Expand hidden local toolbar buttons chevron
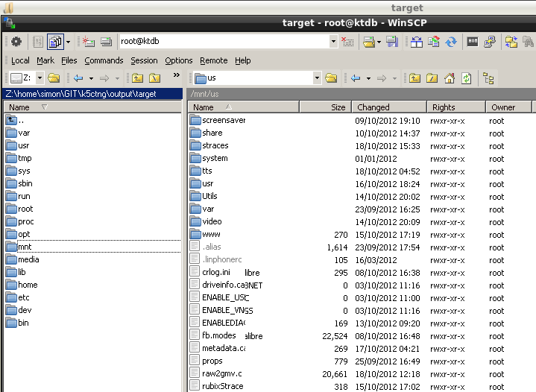Viewport: 536px width, 392px height. 177,75
